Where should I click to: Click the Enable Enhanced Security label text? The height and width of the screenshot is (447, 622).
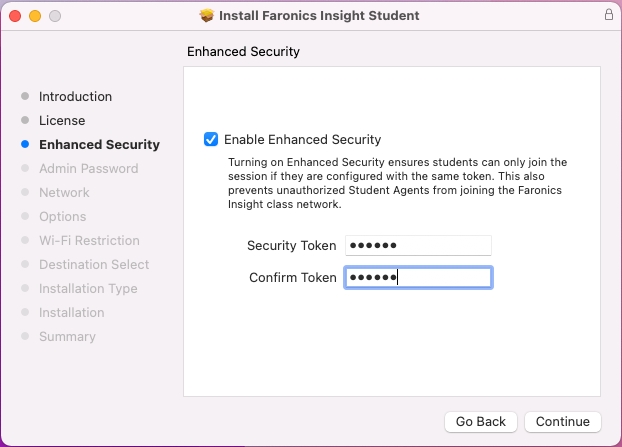(302, 140)
